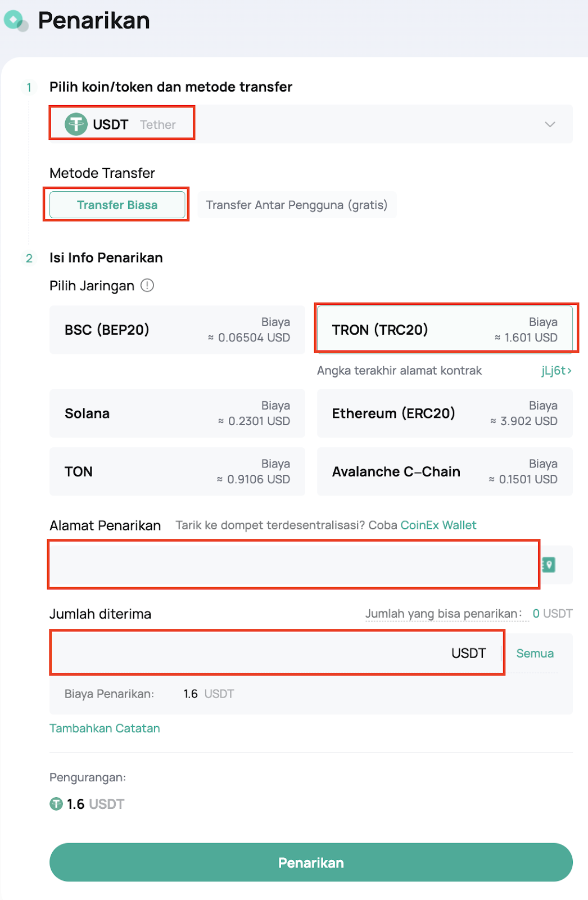
Task: Expand contract address ending jLj6t
Action: tap(557, 371)
